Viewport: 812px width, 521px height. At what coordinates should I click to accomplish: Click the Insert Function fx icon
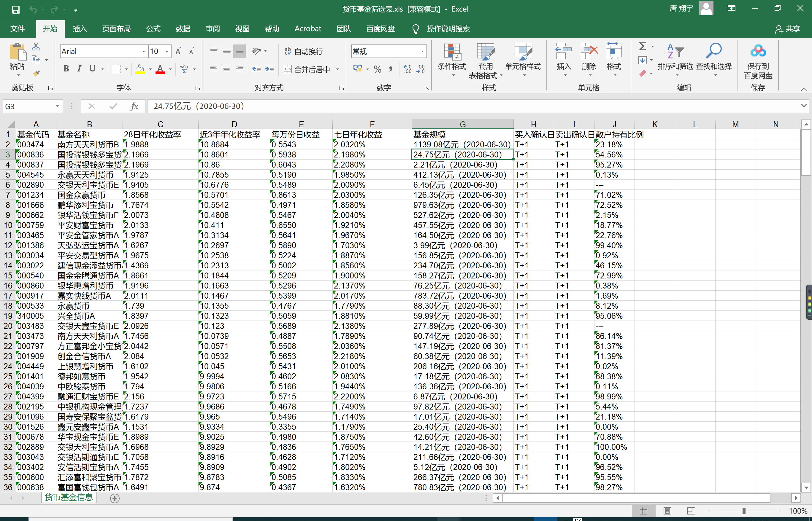[134, 106]
